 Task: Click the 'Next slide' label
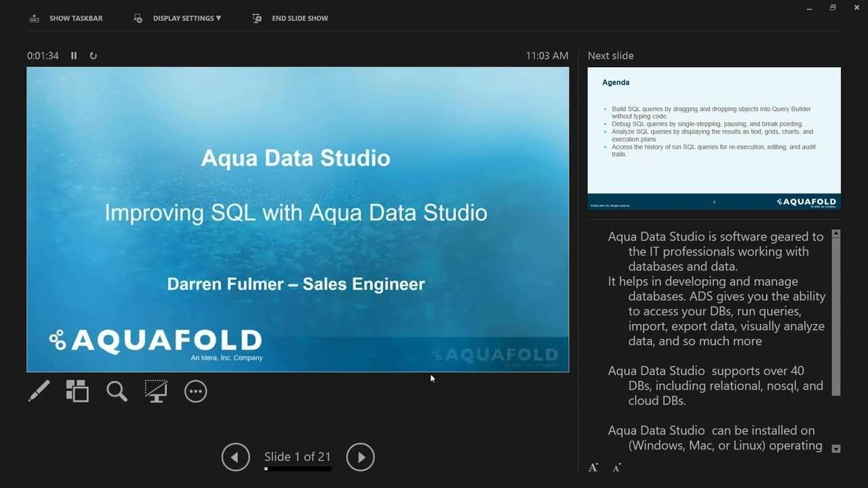(x=611, y=56)
